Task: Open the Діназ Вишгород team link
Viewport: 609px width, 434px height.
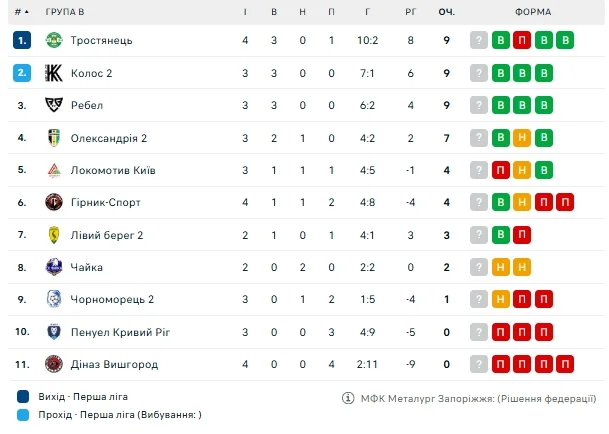Action: pos(114,364)
